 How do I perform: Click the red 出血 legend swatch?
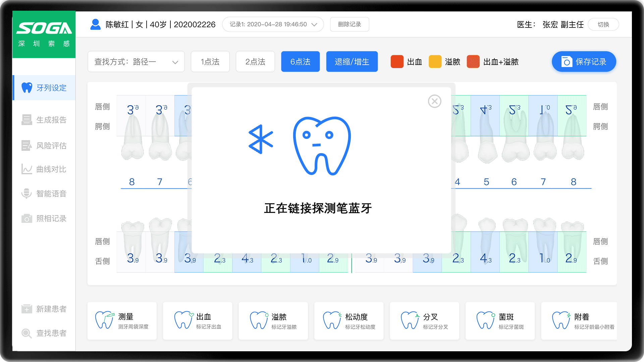point(397,61)
